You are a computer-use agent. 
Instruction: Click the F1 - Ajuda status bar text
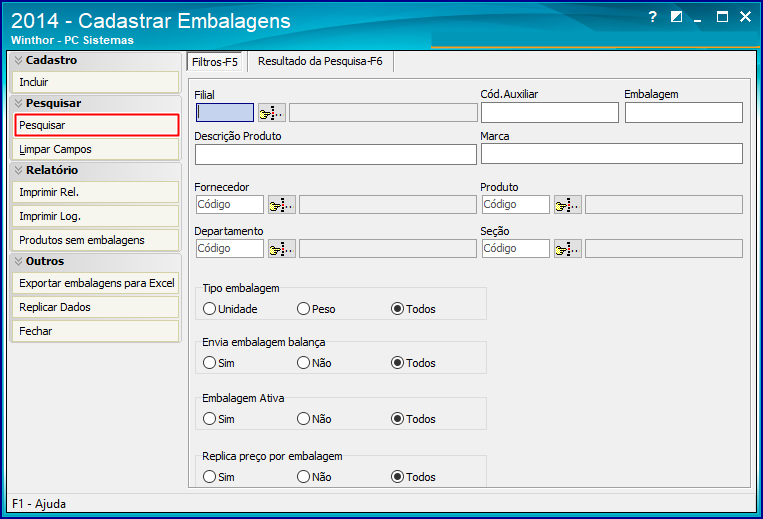[x=39, y=504]
